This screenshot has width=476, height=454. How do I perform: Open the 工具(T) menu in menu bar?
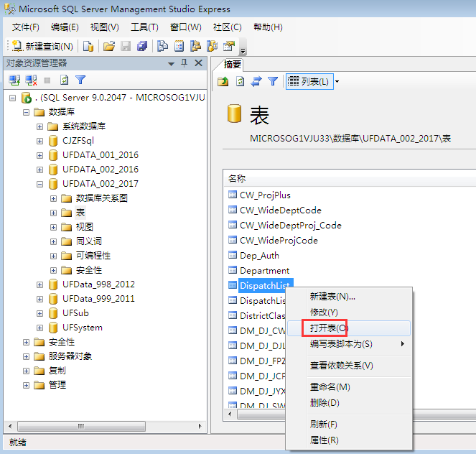[x=144, y=27]
